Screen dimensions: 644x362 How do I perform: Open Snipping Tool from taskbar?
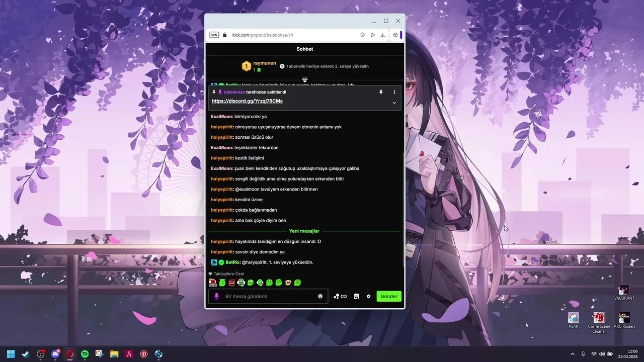point(100,354)
